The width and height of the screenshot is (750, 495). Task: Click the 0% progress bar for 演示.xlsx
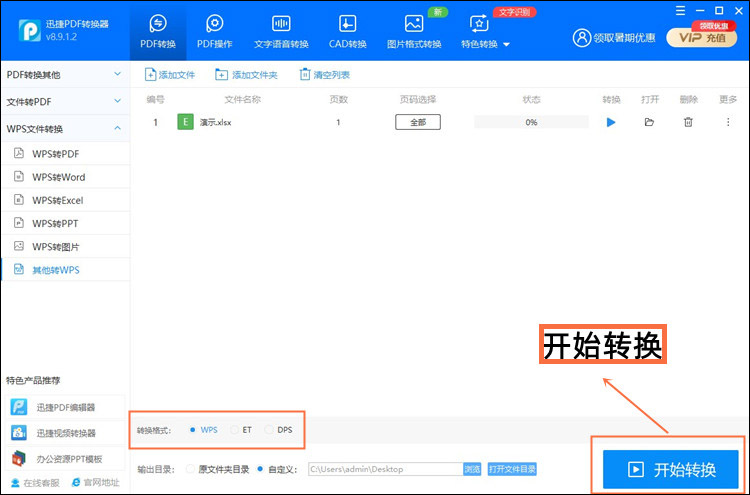pos(530,122)
